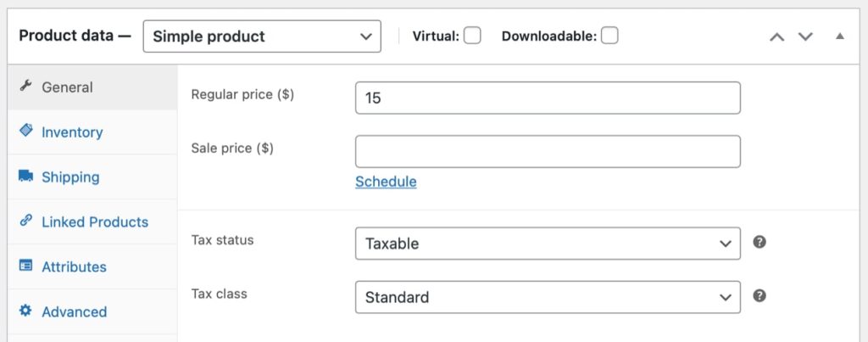The width and height of the screenshot is (868, 342).
Task: Move Product data panel down
Action: 805,37
